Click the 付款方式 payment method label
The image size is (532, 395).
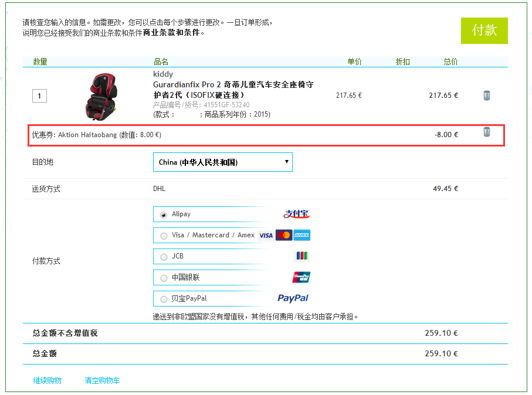(46, 261)
